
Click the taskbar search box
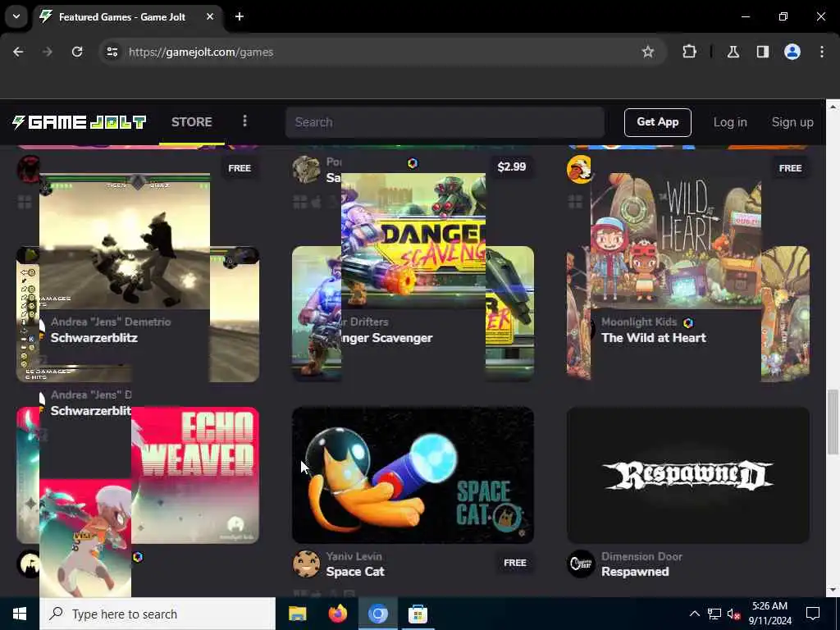pyautogui.click(x=157, y=614)
